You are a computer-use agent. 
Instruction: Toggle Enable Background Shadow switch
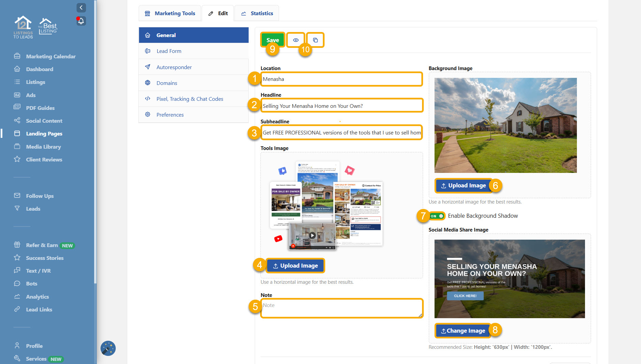pos(437,216)
